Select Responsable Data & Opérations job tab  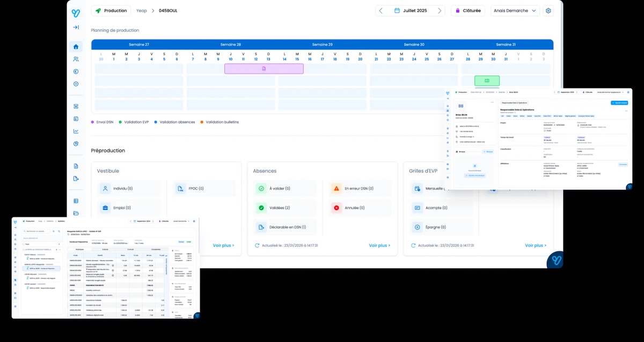[x=514, y=102]
